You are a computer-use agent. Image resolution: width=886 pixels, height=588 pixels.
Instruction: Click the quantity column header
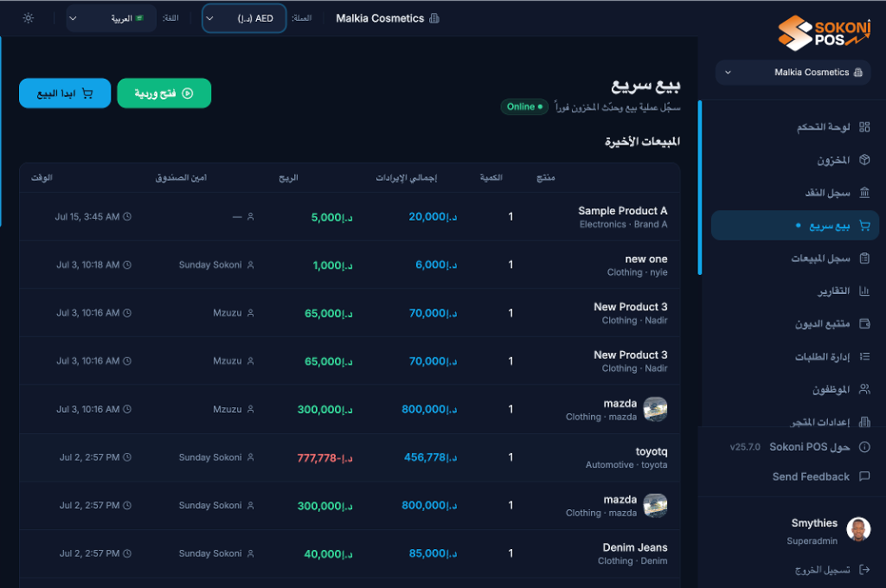[x=491, y=177]
